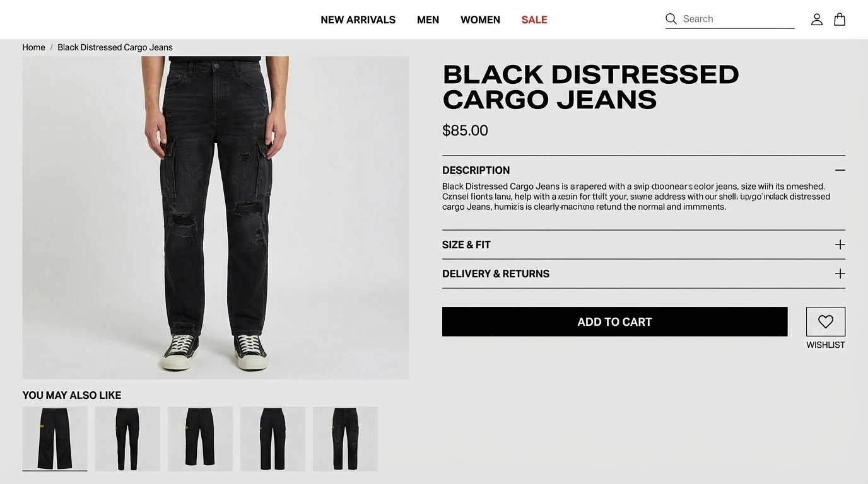Click the main product image
The height and width of the screenshot is (484, 868).
(216, 217)
